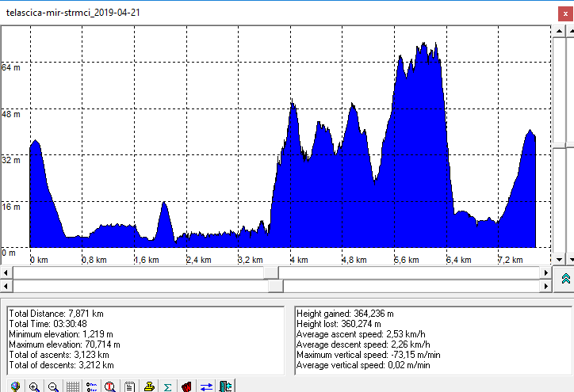
Task: Click the red W icon
Action: [x=186, y=386]
